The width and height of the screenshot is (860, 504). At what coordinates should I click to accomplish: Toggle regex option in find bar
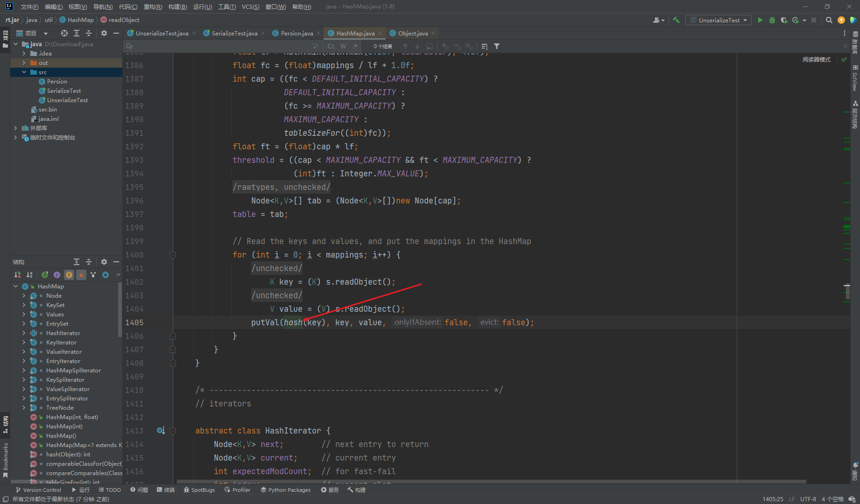pos(355,46)
